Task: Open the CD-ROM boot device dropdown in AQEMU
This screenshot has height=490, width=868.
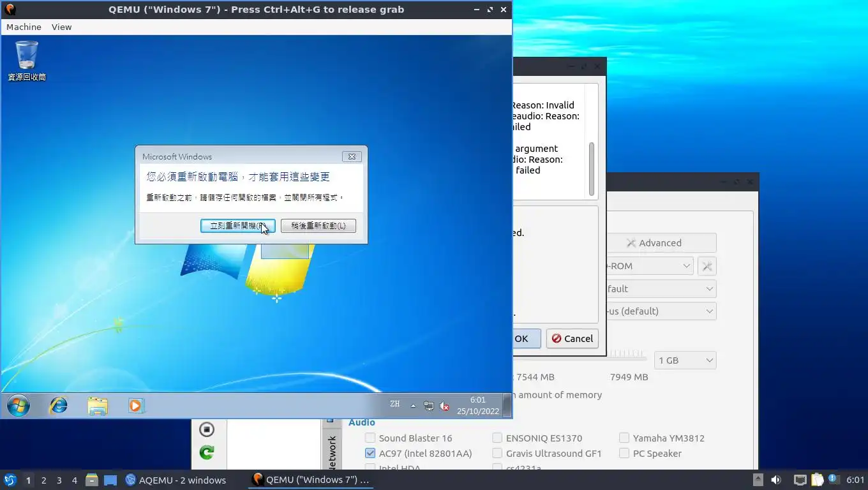Action: 650,265
